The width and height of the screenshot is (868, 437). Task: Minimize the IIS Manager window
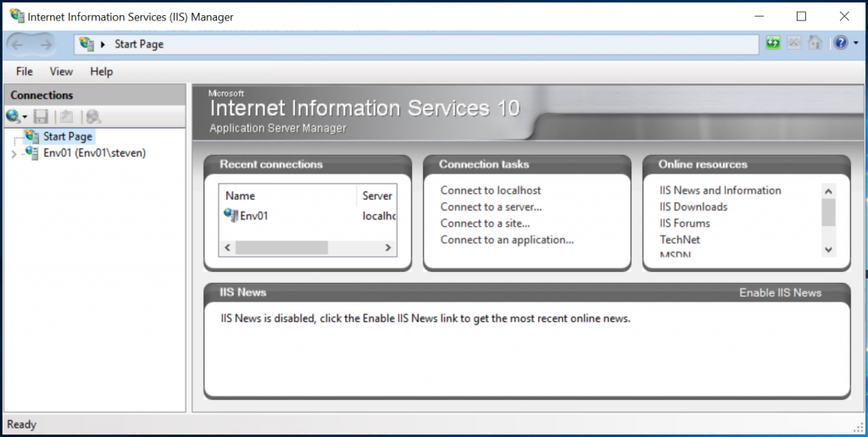tap(759, 16)
